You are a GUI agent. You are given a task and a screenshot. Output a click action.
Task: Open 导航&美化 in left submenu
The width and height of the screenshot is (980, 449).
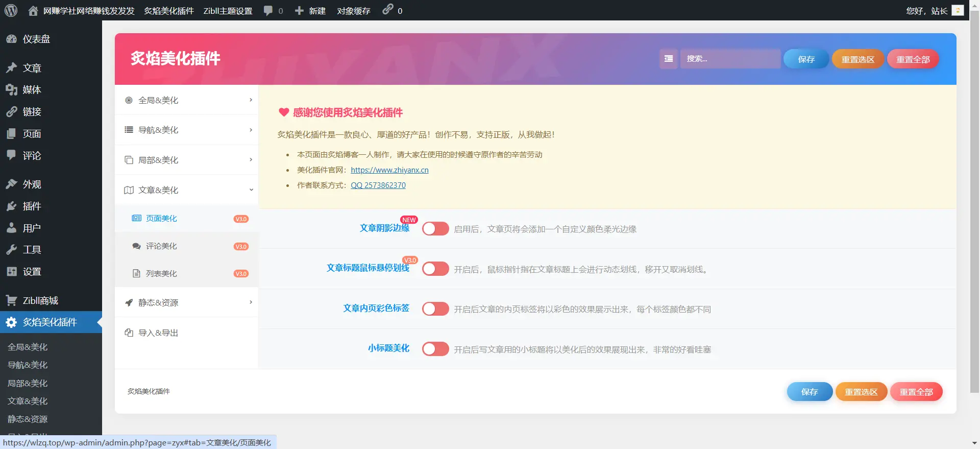point(28,365)
